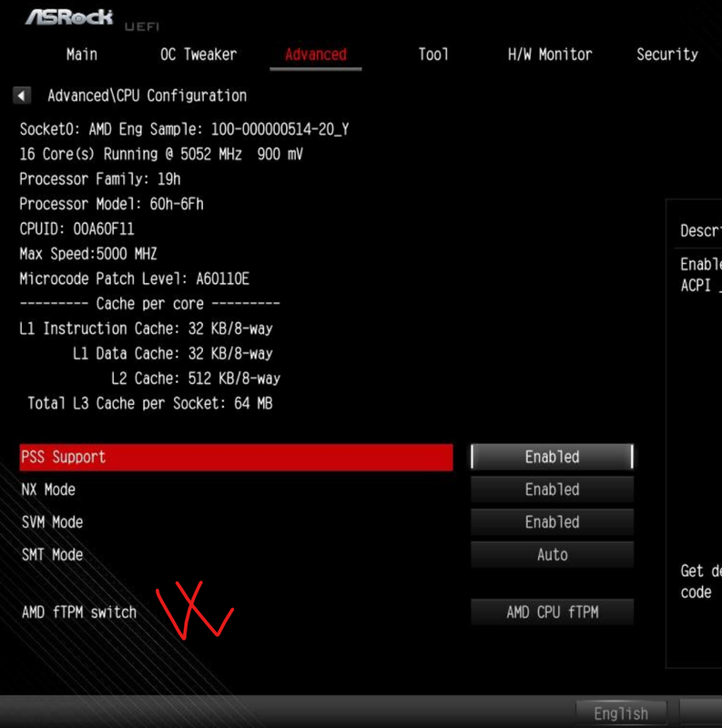This screenshot has height=728, width=722.
Task: Select the PSS Support row
Action: [x=236, y=458]
